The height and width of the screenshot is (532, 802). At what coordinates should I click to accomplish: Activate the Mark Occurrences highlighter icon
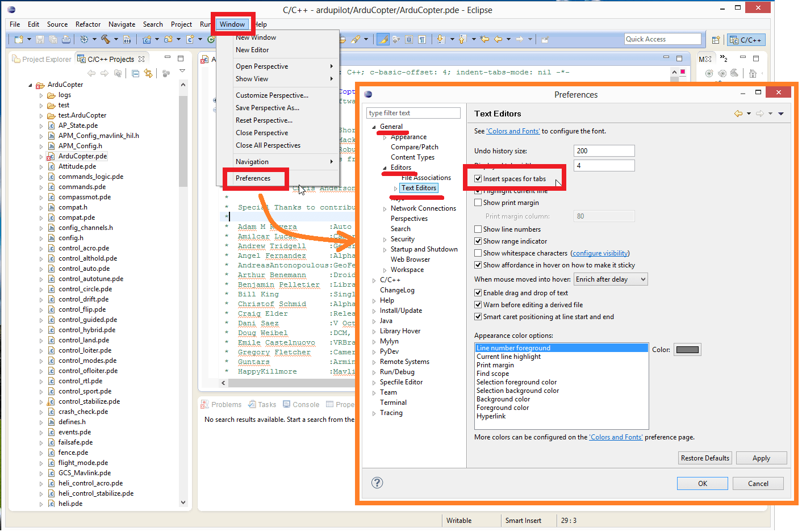[382, 39]
